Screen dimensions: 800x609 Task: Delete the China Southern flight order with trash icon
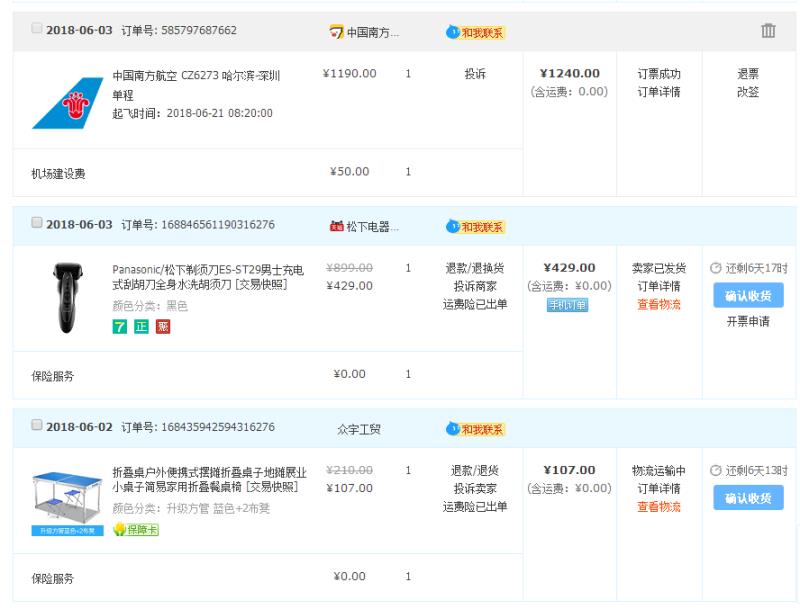[768, 31]
